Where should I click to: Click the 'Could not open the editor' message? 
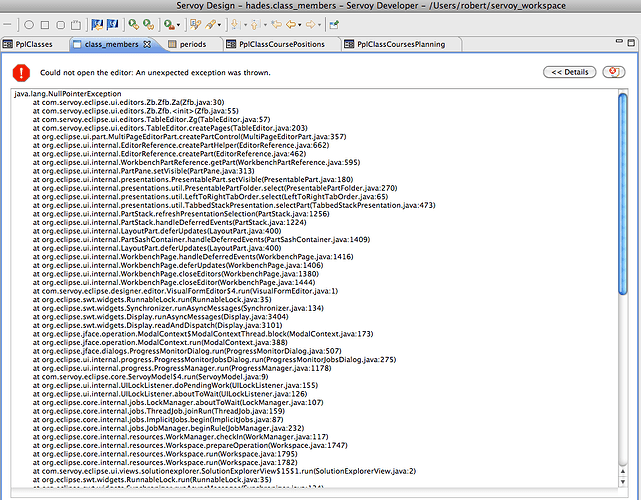tap(155, 72)
